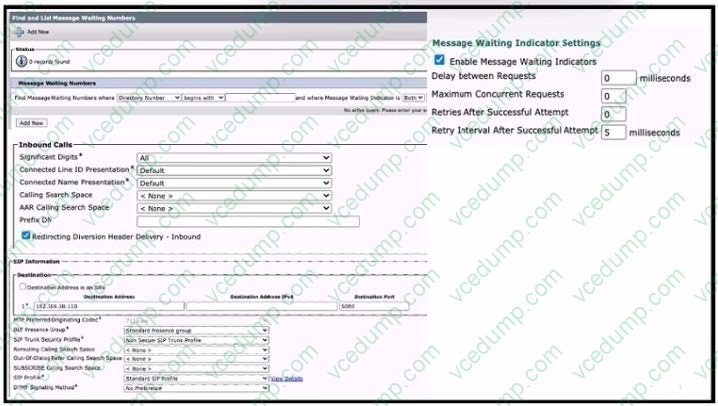
Task: Open the 'begins with' condition dropdown
Action: click(203, 98)
